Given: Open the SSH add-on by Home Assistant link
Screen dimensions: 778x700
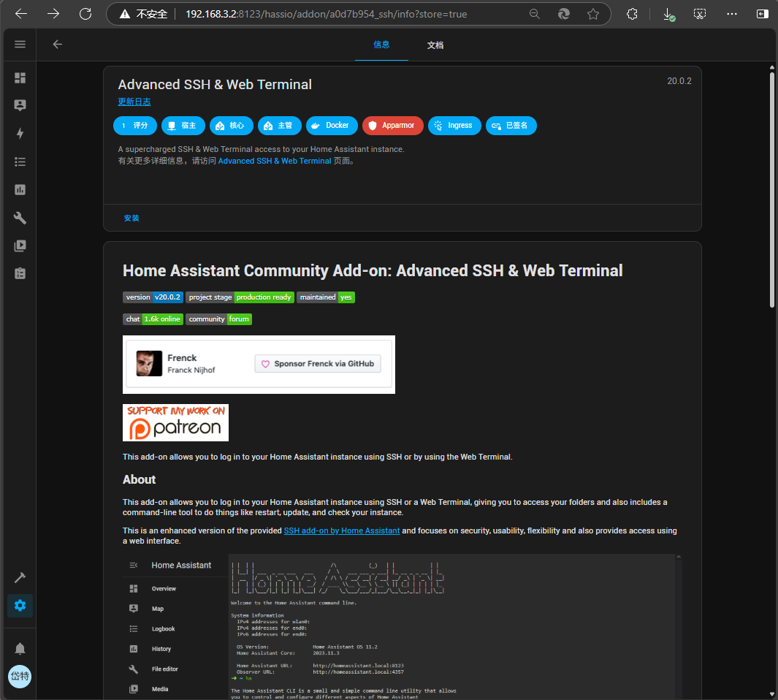Looking at the screenshot, I should coord(341,530).
